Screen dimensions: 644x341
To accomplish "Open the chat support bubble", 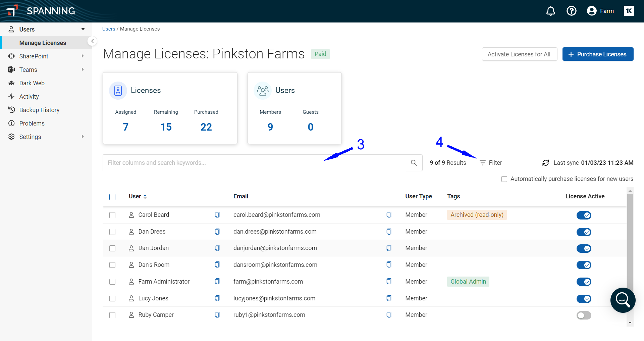I will coord(623,300).
